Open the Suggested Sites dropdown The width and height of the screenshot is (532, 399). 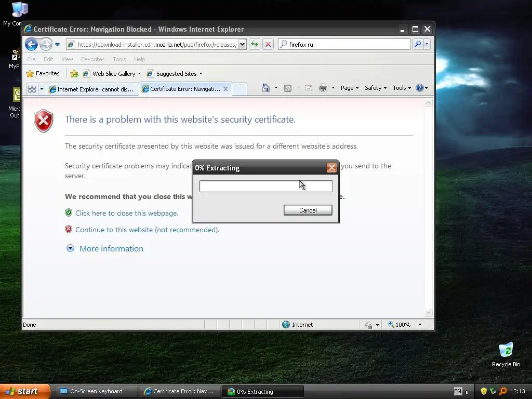pos(175,74)
